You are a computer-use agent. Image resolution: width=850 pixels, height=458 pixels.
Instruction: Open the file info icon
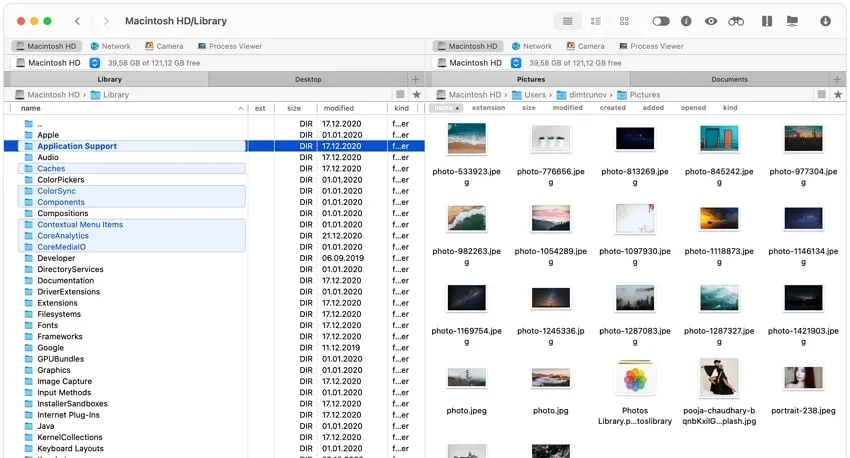point(686,21)
